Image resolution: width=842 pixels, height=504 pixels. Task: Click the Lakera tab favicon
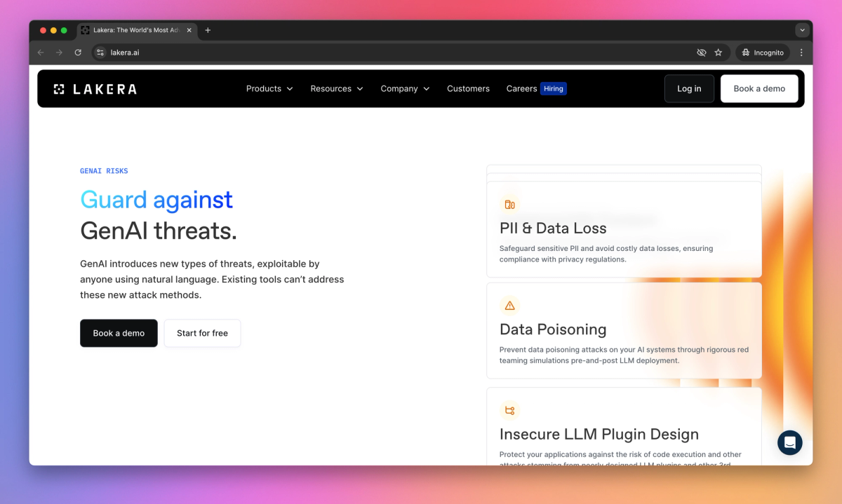[86, 30]
